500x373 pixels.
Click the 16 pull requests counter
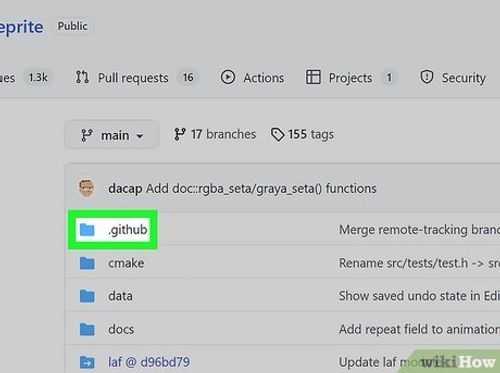[188, 77]
